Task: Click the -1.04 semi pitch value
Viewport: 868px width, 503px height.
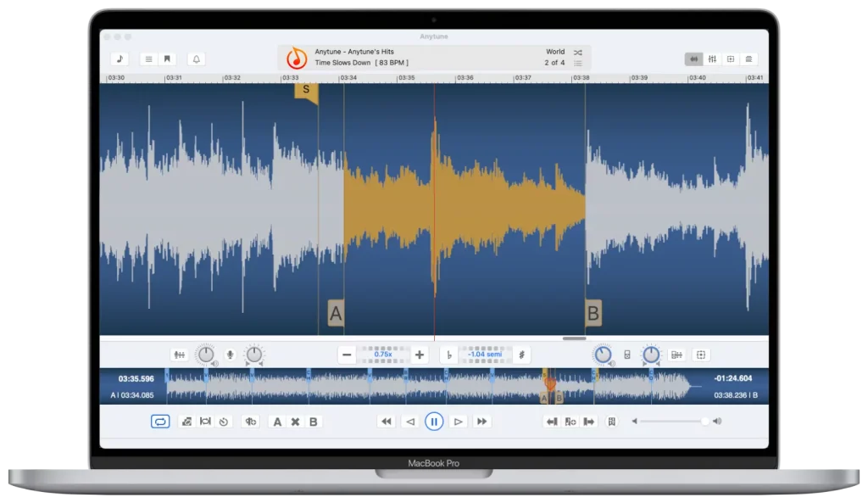Action: click(485, 355)
